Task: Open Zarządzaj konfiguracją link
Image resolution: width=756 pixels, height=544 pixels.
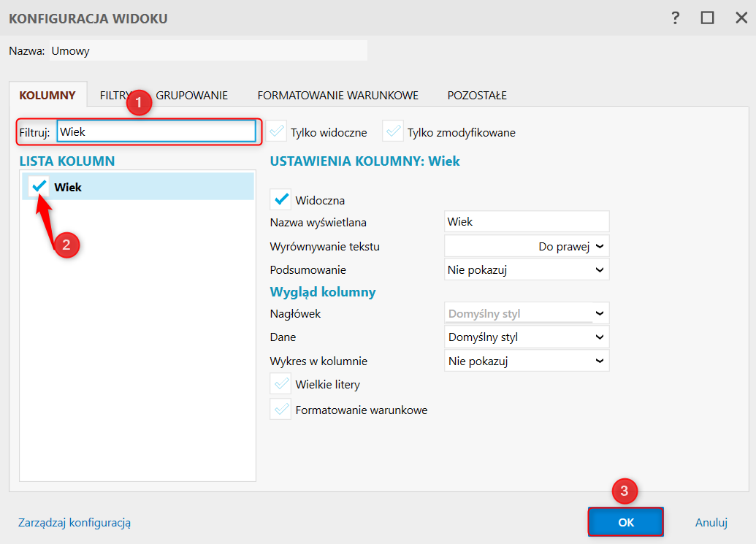Action: [75, 522]
